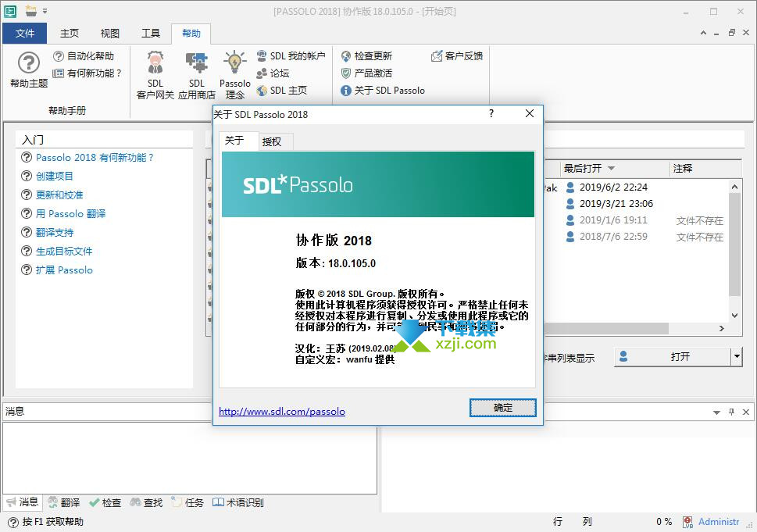Open 客户反馈 customer feedback

point(457,56)
